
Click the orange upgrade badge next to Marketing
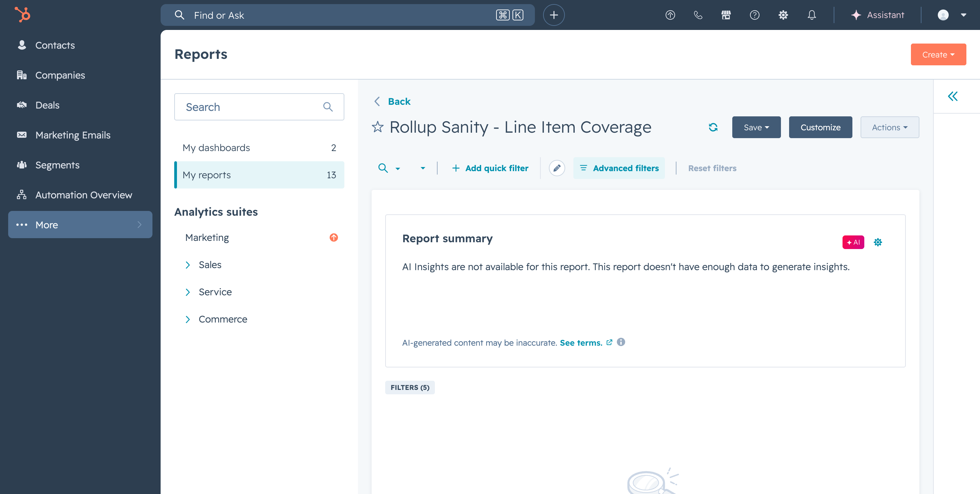pos(333,238)
